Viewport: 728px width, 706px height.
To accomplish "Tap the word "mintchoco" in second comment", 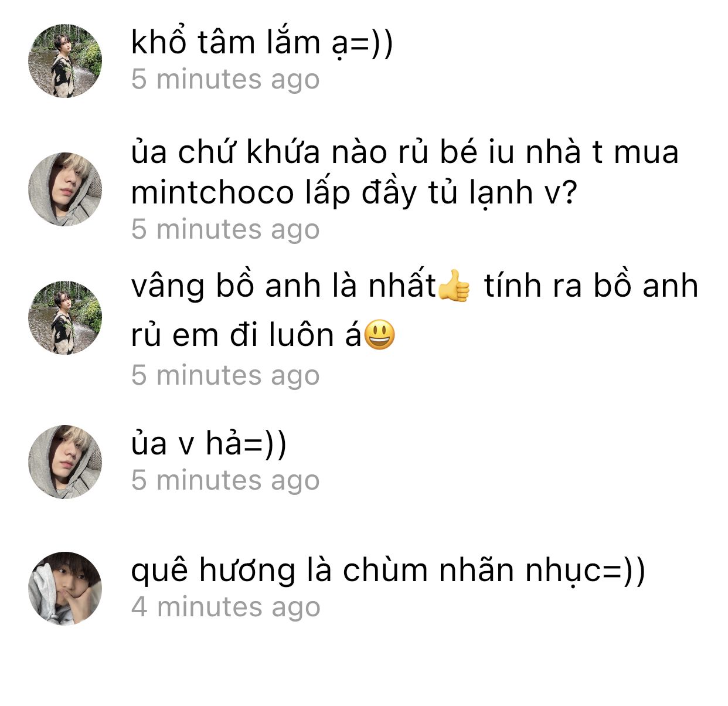I will point(212,193).
